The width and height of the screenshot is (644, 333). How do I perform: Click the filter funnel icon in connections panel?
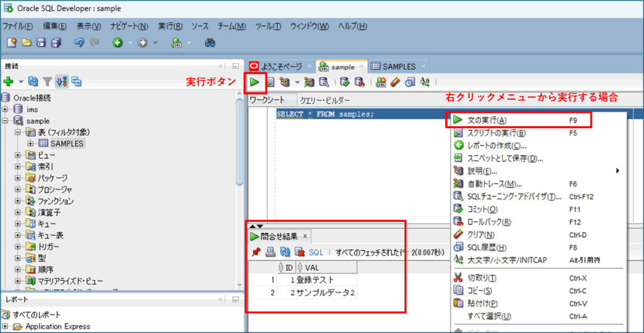tap(47, 82)
